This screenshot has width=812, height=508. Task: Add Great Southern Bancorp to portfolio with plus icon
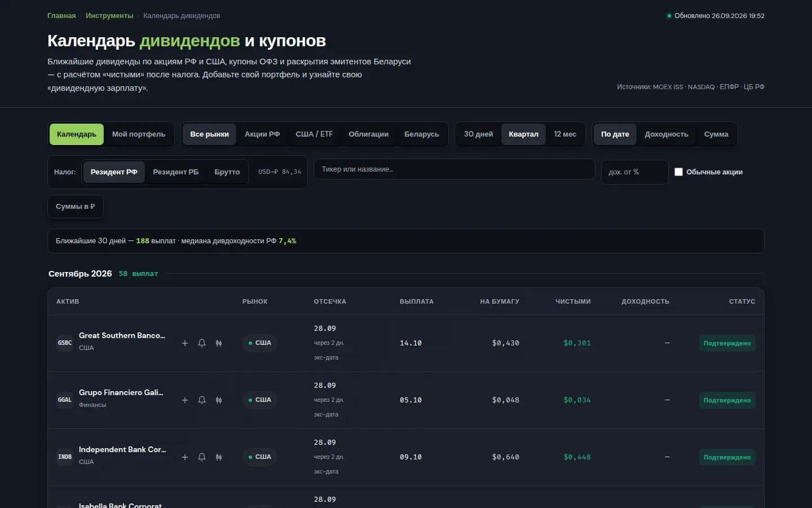point(185,343)
